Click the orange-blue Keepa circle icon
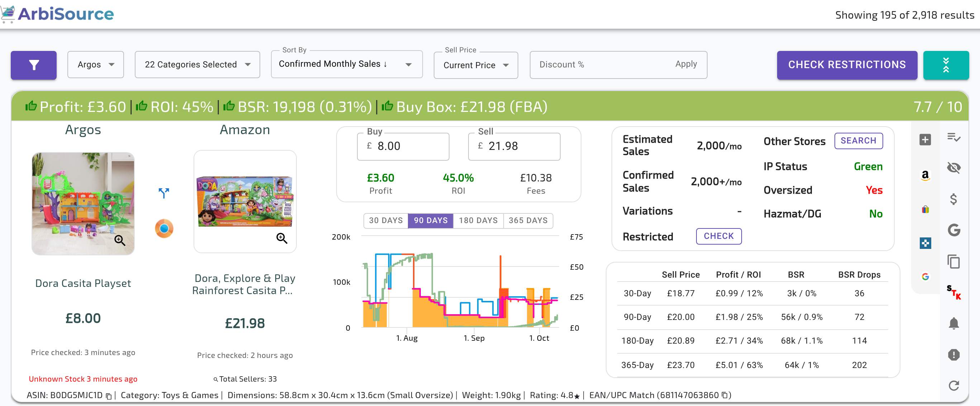The width and height of the screenshot is (980, 406). click(x=164, y=228)
